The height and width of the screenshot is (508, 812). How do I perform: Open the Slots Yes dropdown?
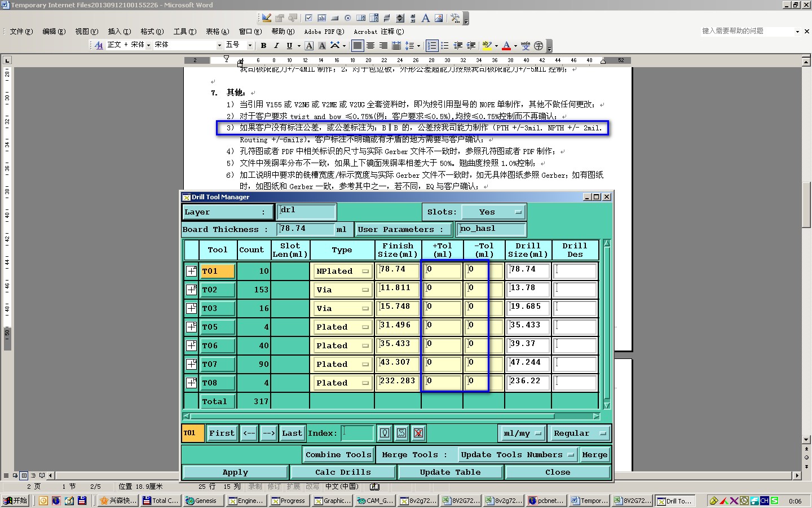pyautogui.click(x=493, y=212)
